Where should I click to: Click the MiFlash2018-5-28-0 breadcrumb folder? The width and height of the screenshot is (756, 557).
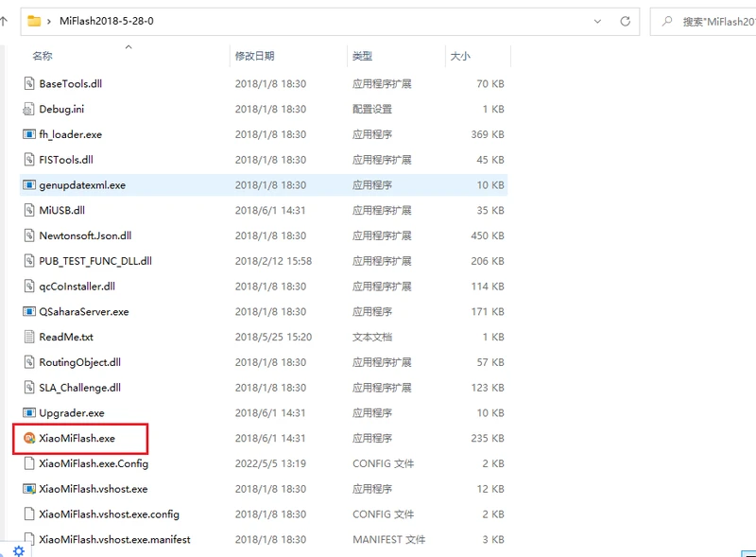click(107, 21)
